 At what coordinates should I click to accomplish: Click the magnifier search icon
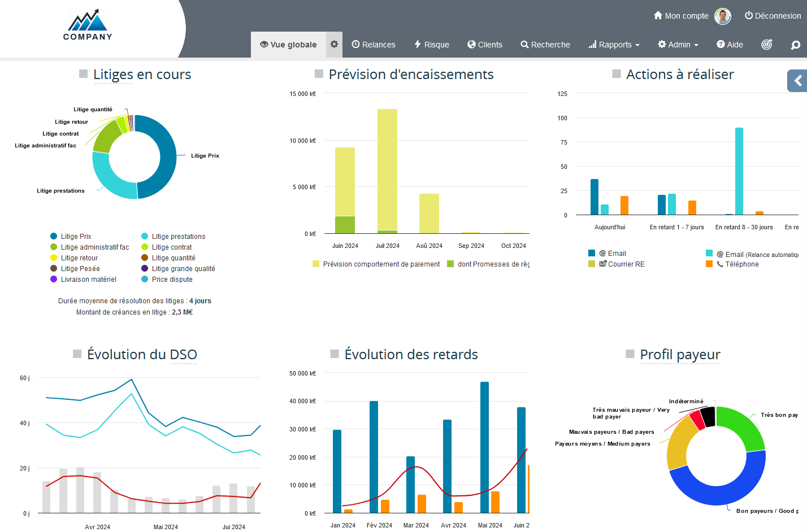tap(796, 45)
